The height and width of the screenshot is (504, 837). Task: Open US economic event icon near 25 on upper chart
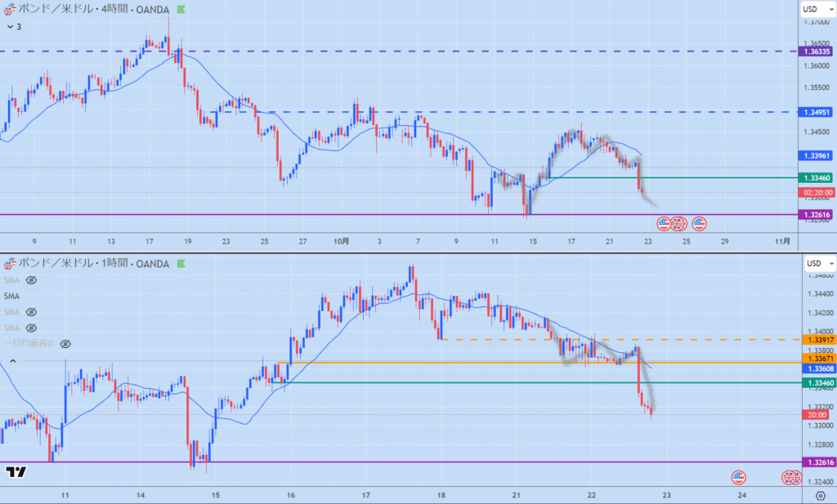click(x=699, y=222)
